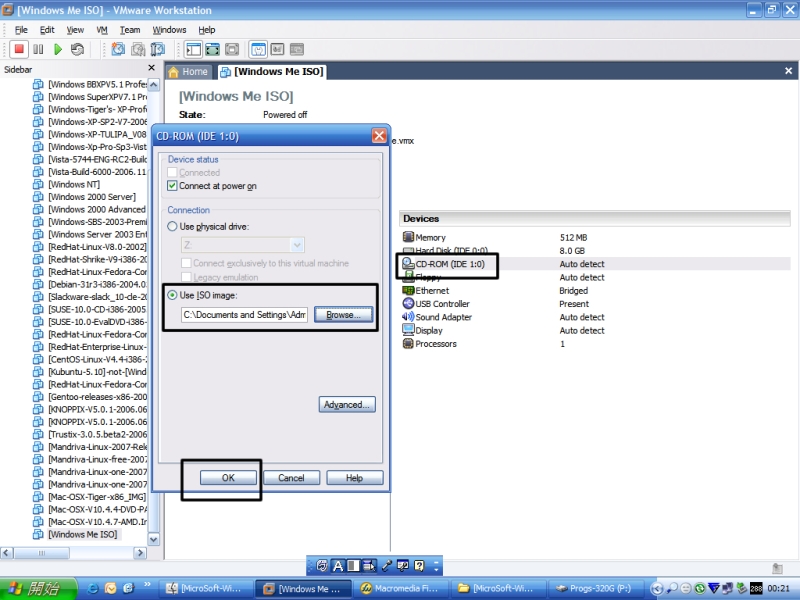
Task: Click the Reset toolbar icon
Action: 77,49
